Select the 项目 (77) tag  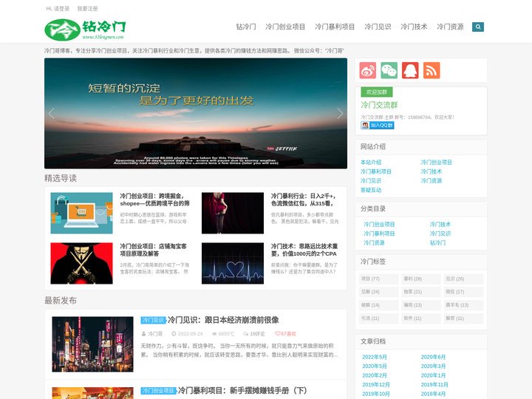click(378, 279)
